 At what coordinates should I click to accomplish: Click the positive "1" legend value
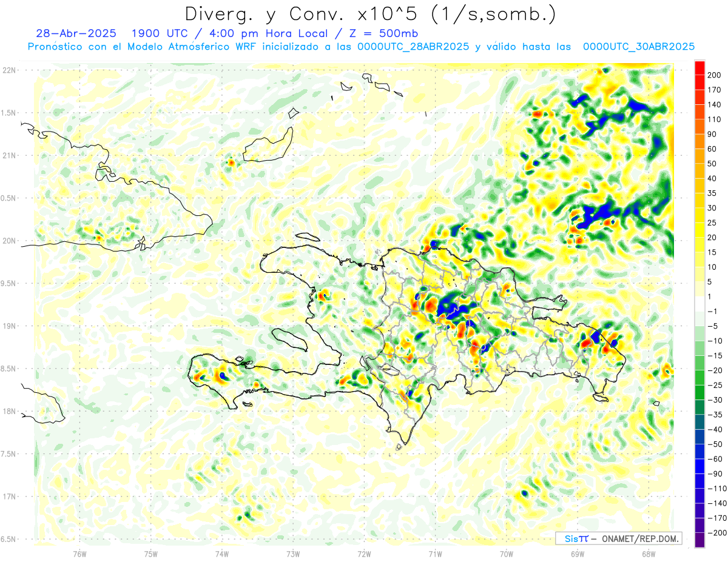[x=710, y=296]
